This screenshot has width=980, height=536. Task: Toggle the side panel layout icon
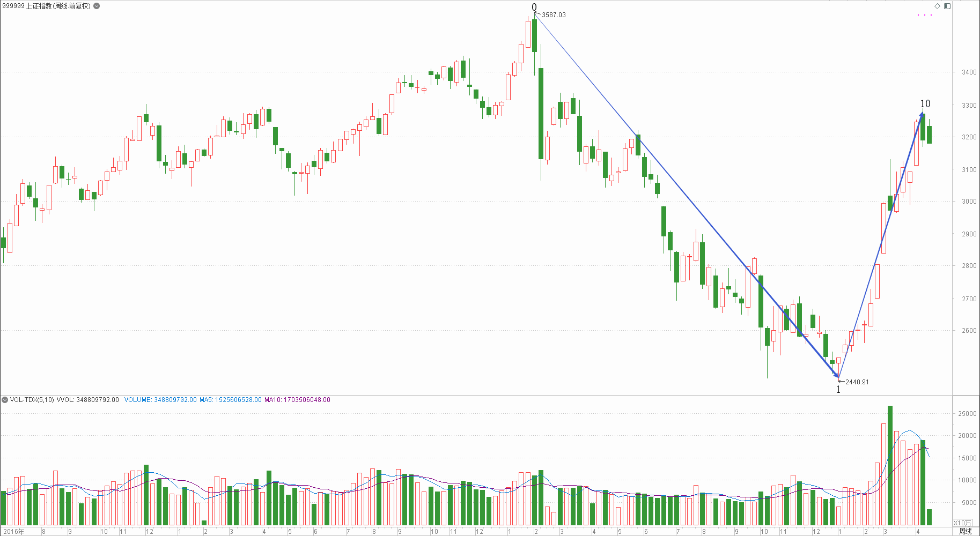[947, 6]
